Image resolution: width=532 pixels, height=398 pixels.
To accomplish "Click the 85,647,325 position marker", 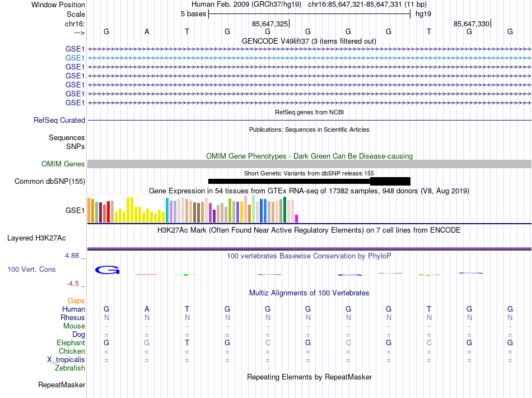I will coord(270,24).
